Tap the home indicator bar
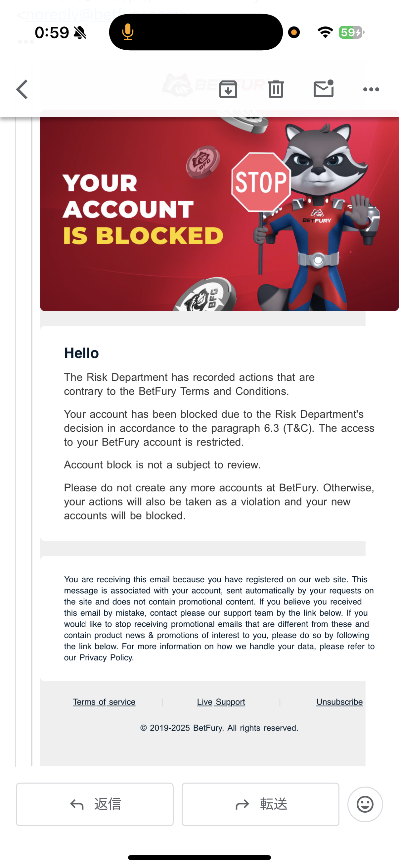The height and width of the screenshot is (868, 399). click(199, 857)
